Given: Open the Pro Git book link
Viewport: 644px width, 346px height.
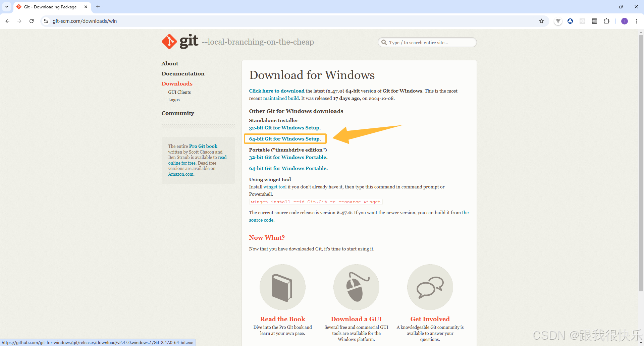Looking at the screenshot, I should coord(203,146).
